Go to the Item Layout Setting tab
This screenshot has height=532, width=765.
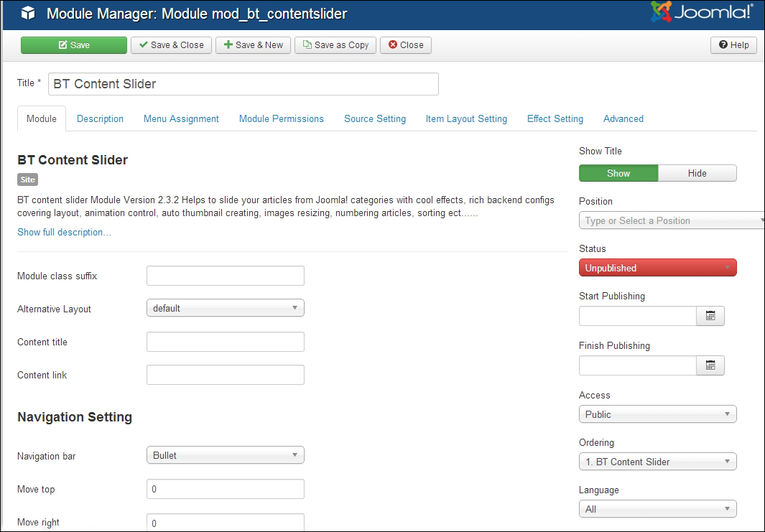(x=466, y=118)
